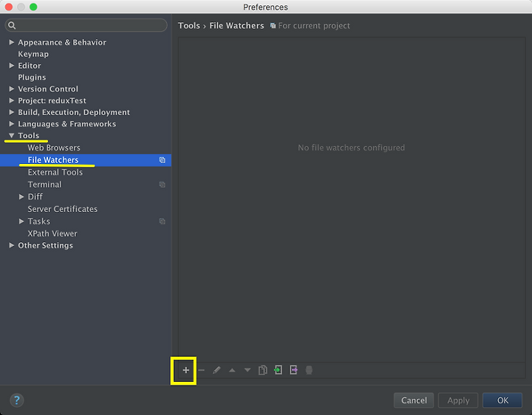This screenshot has width=532, height=415.
Task: Click 'No file watchers configured' text
Action: [351, 148]
